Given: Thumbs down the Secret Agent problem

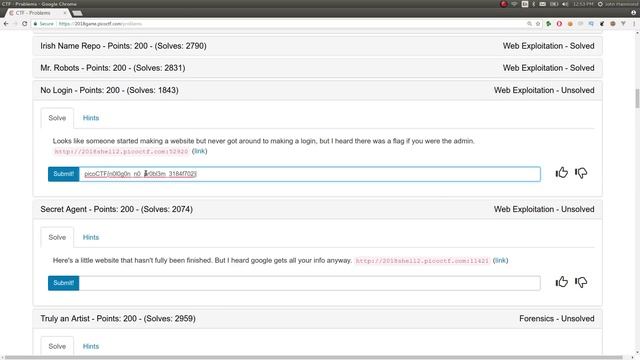Looking at the screenshot, I should click(x=581, y=282).
